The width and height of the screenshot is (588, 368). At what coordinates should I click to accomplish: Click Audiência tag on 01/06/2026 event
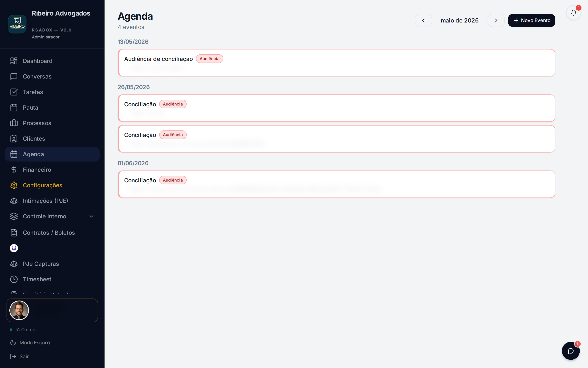click(173, 180)
